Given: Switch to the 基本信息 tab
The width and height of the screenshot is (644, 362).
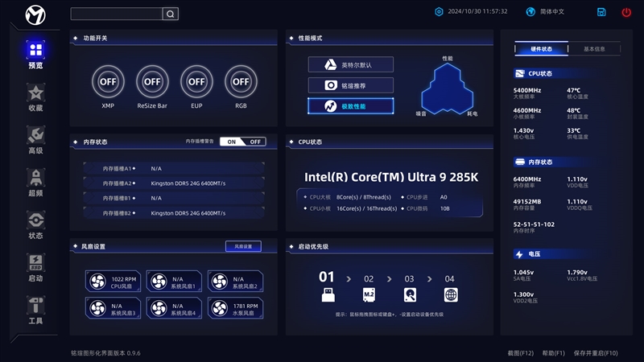Looking at the screenshot, I should [594, 49].
